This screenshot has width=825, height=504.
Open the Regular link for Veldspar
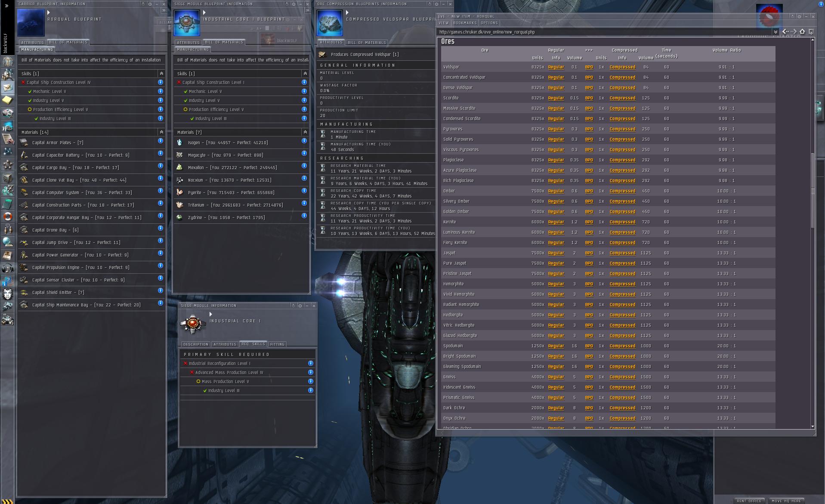556,67
